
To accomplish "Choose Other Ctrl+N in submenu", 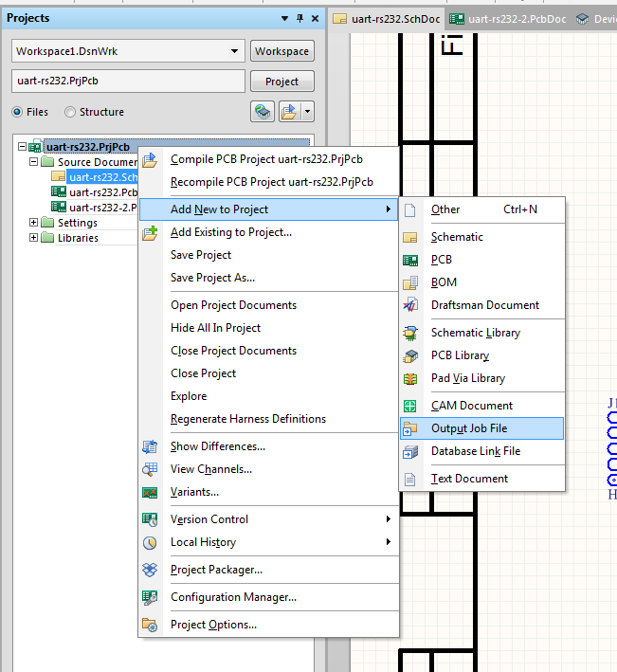I will (481, 209).
